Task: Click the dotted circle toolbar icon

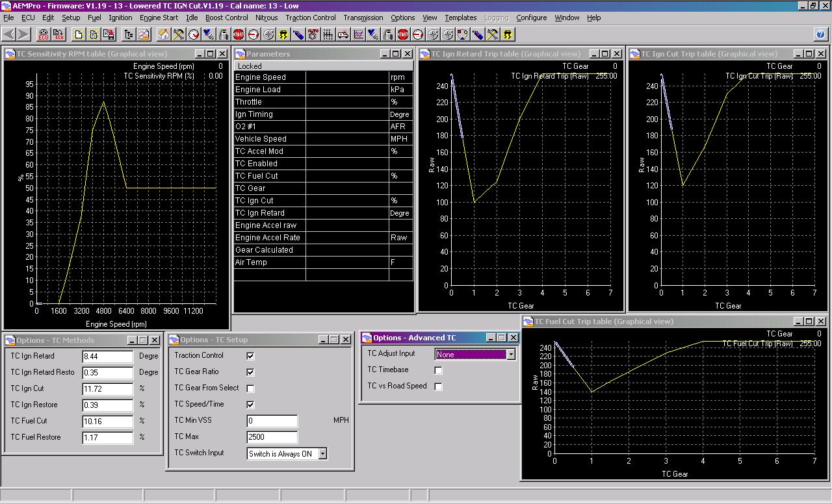Action: pos(462,34)
